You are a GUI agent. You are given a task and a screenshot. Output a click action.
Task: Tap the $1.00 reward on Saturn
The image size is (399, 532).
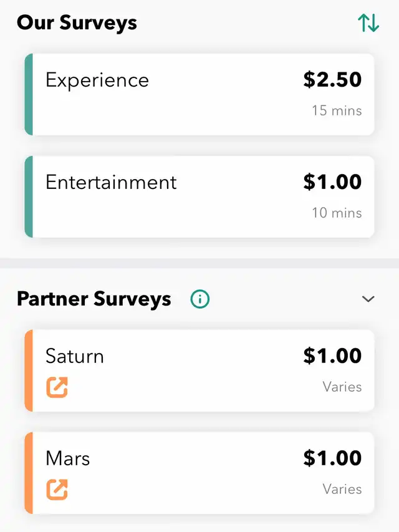coord(332,356)
